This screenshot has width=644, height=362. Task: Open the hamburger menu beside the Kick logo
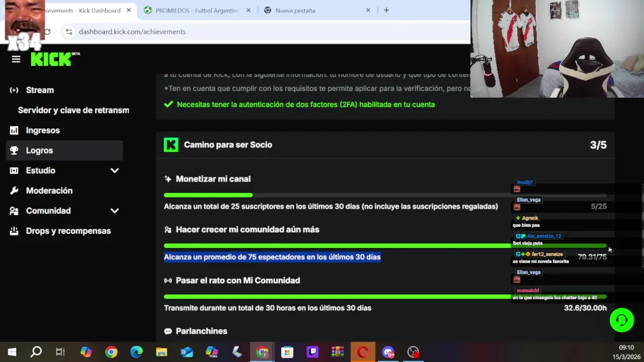pos(16,59)
